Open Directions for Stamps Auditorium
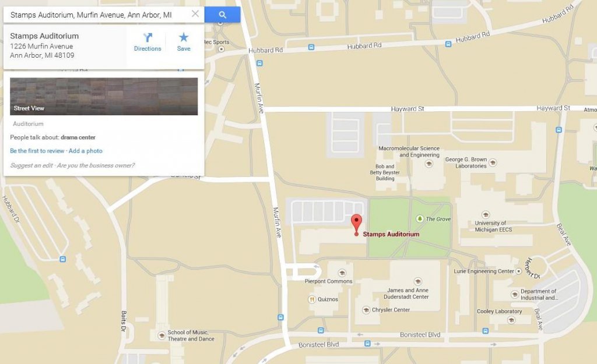Screen dimensions: 597x364 click(148, 42)
